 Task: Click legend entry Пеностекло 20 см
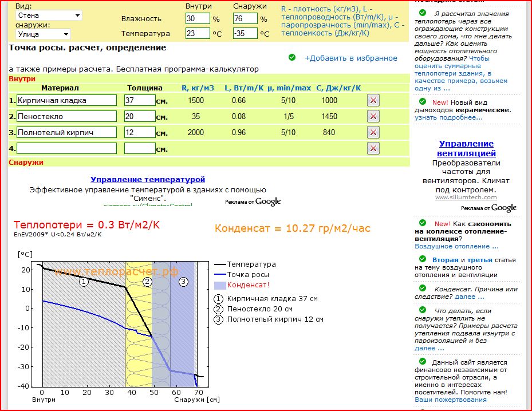(x=253, y=309)
